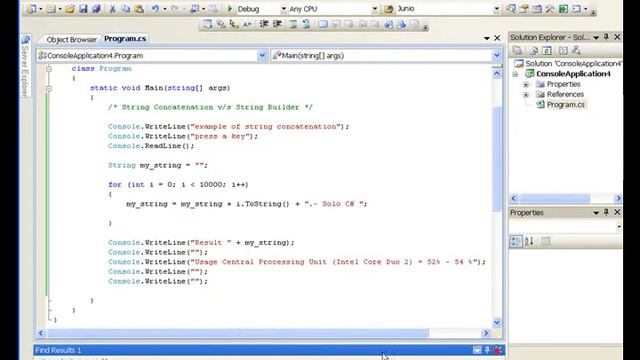Expand the Properties folder node

[526, 84]
